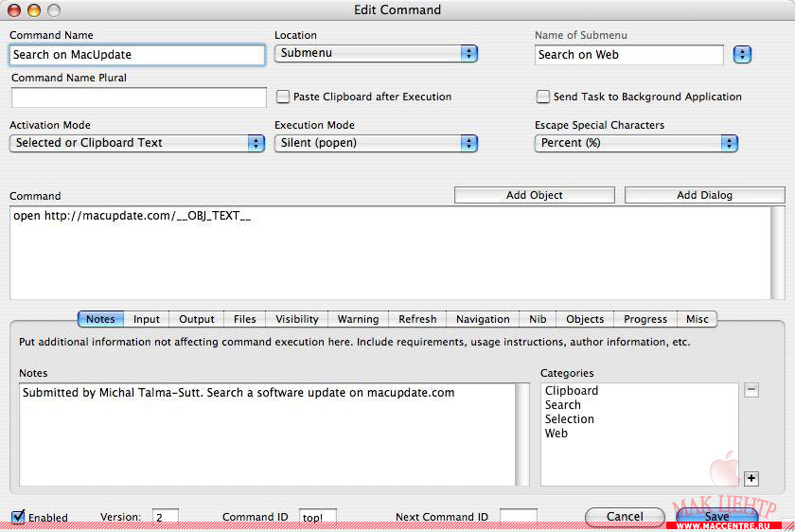Open the Name of Submenu popup arrows
Viewport: 795px width, 532px height.
click(742, 54)
